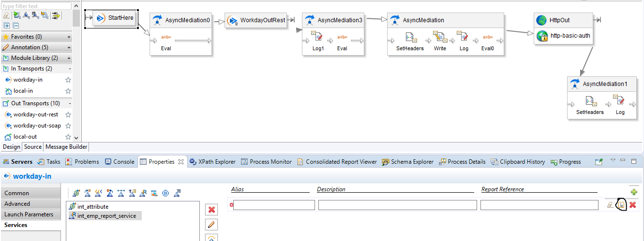Select the http-basic-auth node

[x=563, y=36]
